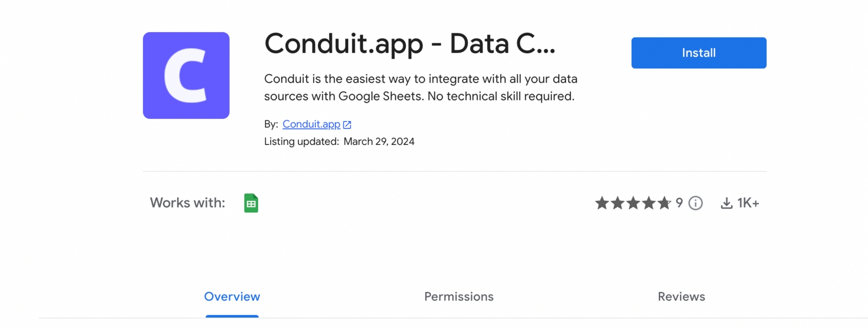Switch to the Permissions tab
This screenshot has width=868, height=328.
pos(459,297)
